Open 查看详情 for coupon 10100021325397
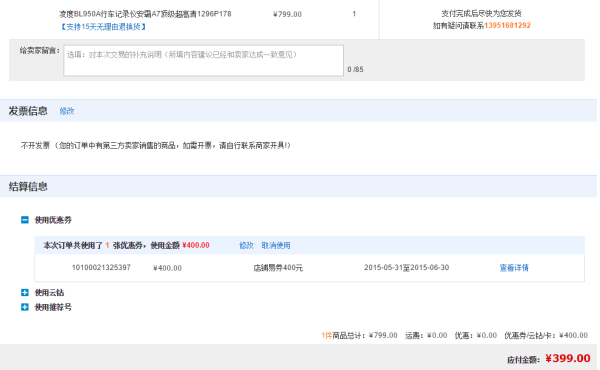The width and height of the screenshot is (600, 370). pyautogui.click(x=514, y=267)
